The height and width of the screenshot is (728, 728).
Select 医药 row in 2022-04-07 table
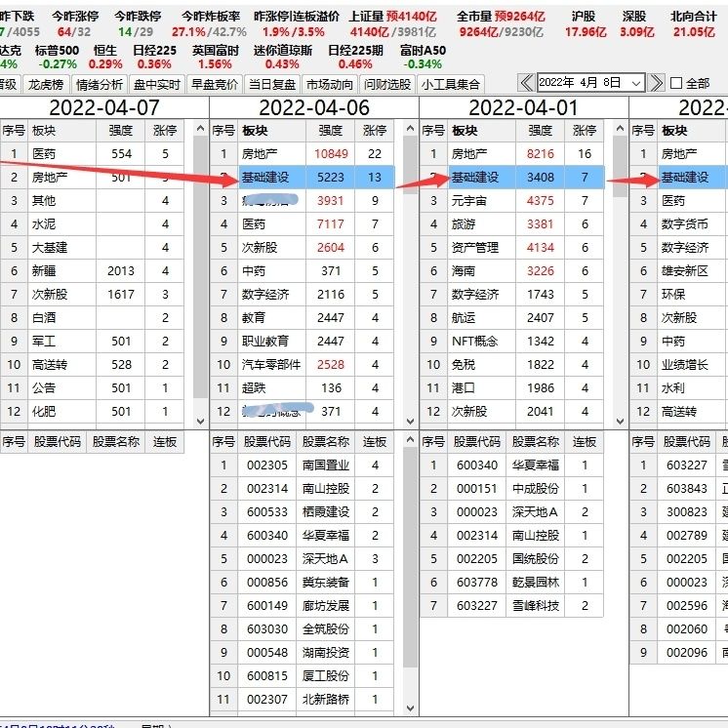point(92,153)
